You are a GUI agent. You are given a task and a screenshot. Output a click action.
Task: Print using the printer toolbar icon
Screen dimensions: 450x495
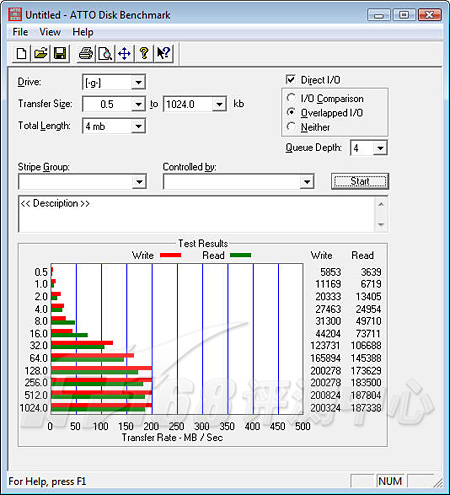(86, 53)
